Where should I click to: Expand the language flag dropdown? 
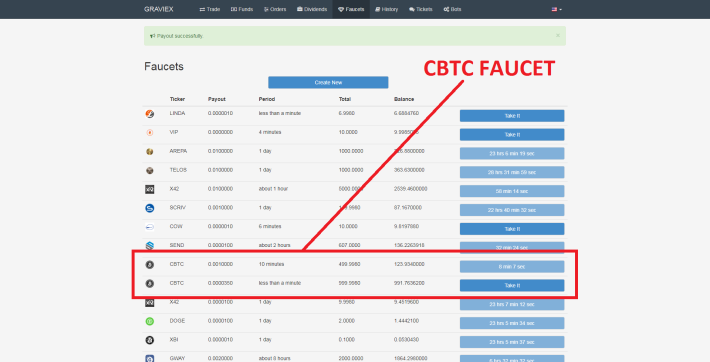point(556,9)
